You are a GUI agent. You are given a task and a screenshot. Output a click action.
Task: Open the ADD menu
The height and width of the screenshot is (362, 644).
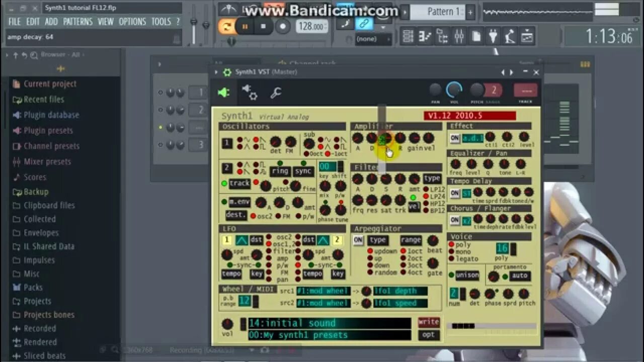coord(51,22)
